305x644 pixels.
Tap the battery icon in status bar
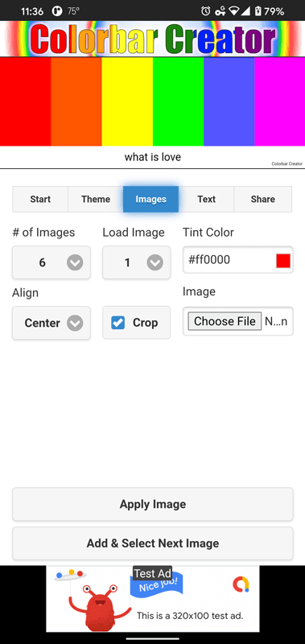(x=258, y=11)
